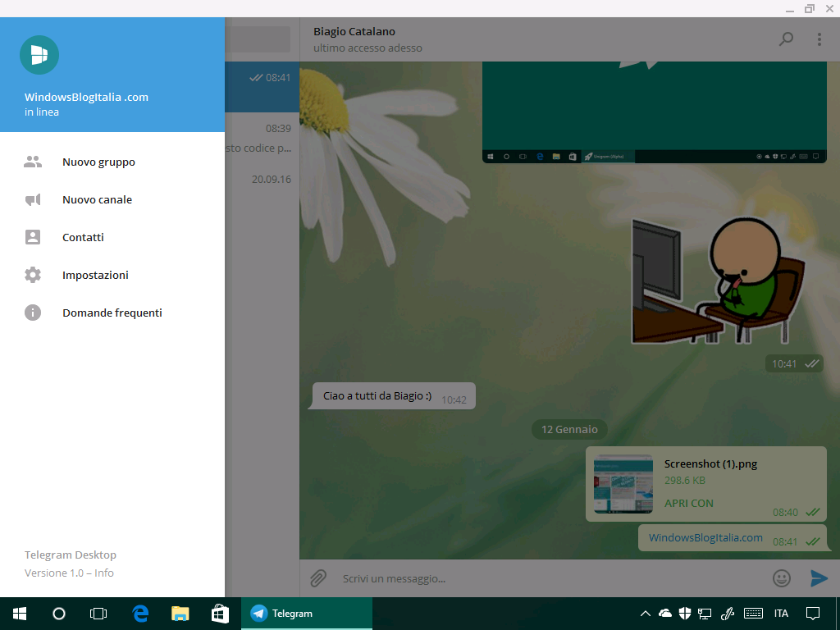Open the emoji picker smiley icon
The width and height of the screenshot is (840, 630).
(782, 578)
